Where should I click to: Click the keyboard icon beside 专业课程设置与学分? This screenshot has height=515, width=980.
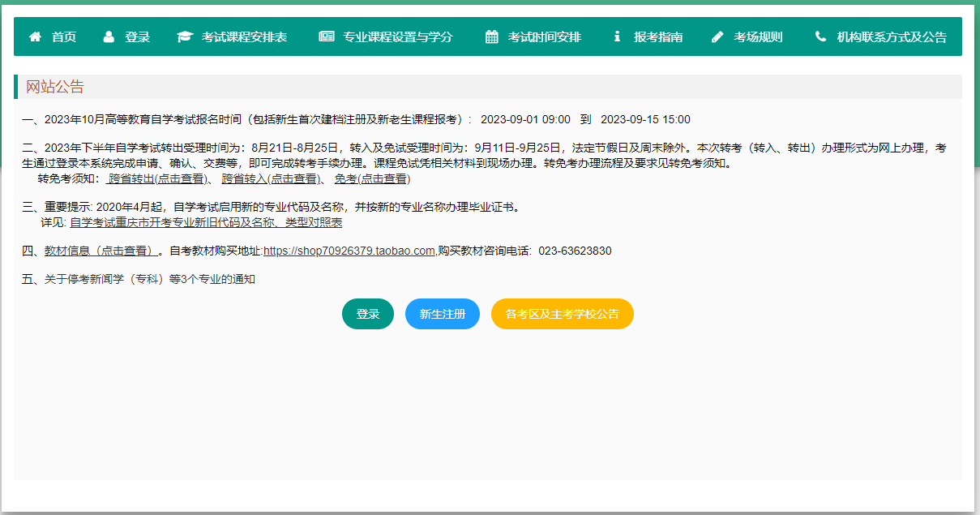point(327,36)
